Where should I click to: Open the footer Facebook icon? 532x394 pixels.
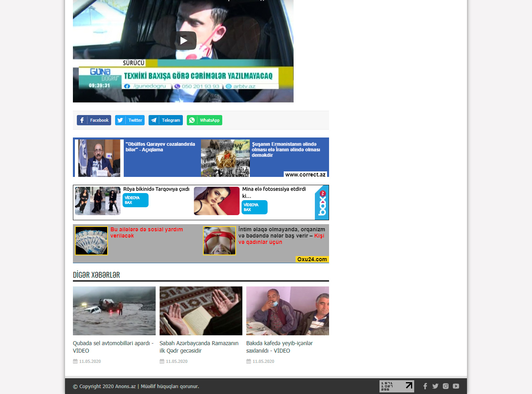coord(425,386)
